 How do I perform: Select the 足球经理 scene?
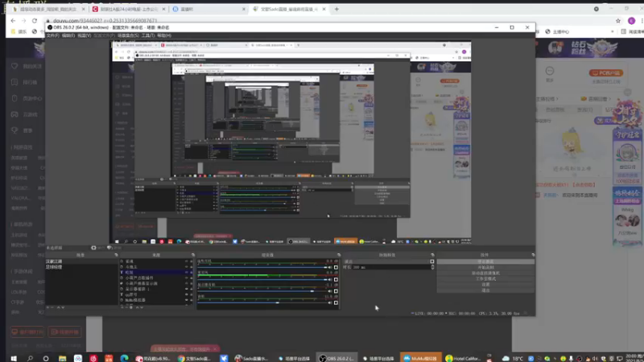[81, 267]
